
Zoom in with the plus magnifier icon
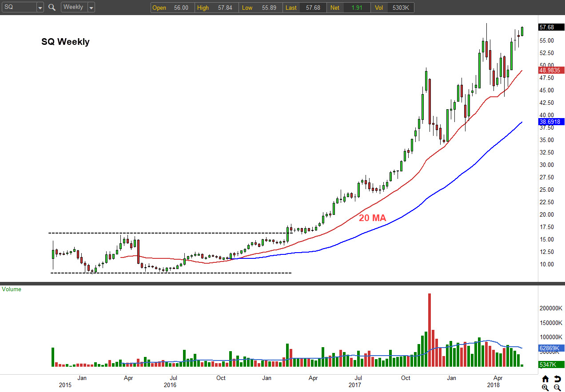tap(545, 388)
